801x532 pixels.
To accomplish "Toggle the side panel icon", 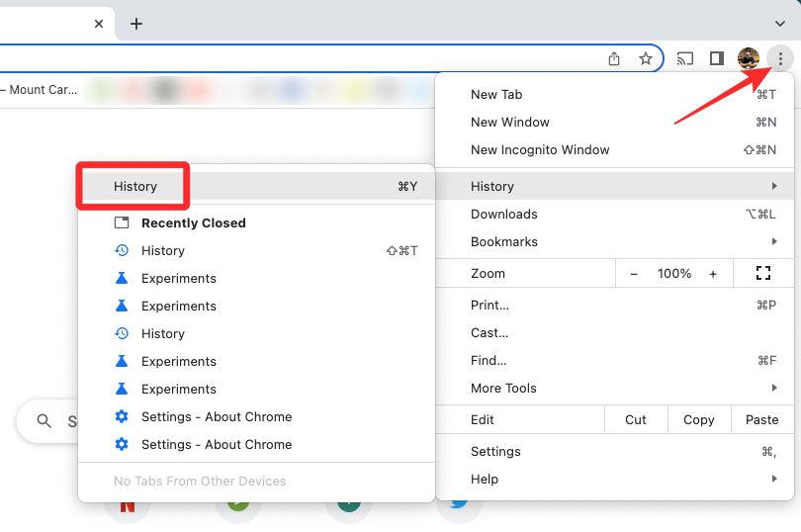I will (x=717, y=58).
